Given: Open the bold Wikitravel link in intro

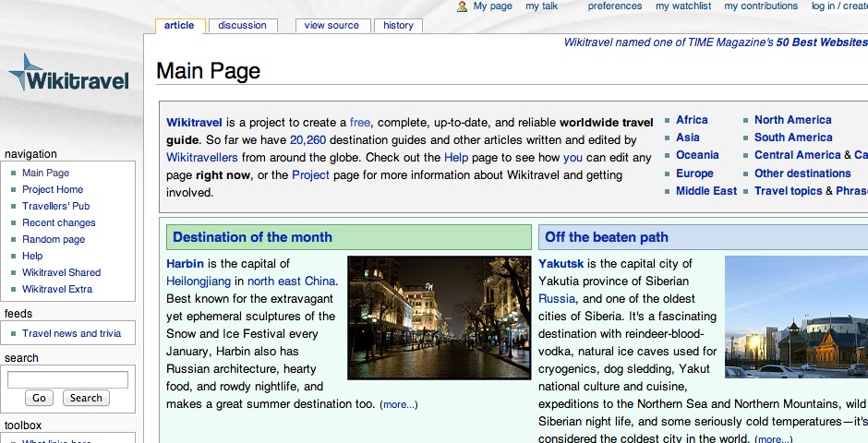Looking at the screenshot, I should pos(194,122).
